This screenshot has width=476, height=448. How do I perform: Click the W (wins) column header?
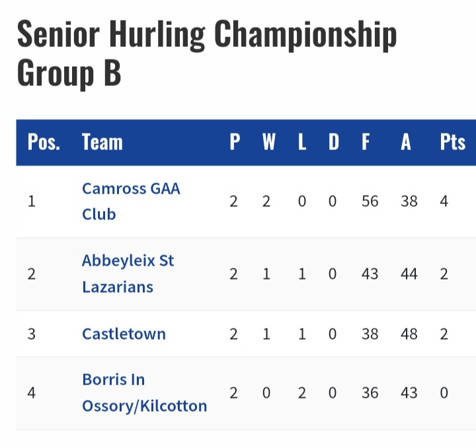point(269,141)
